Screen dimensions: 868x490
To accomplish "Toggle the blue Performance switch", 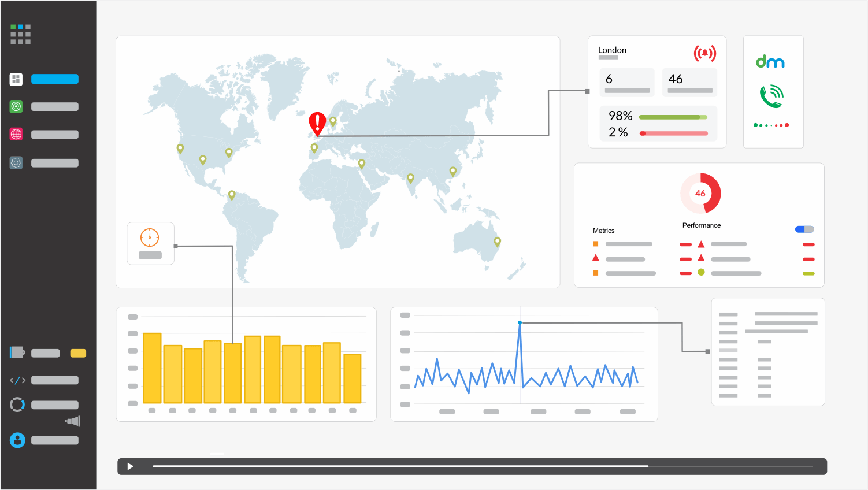I will click(x=804, y=229).
